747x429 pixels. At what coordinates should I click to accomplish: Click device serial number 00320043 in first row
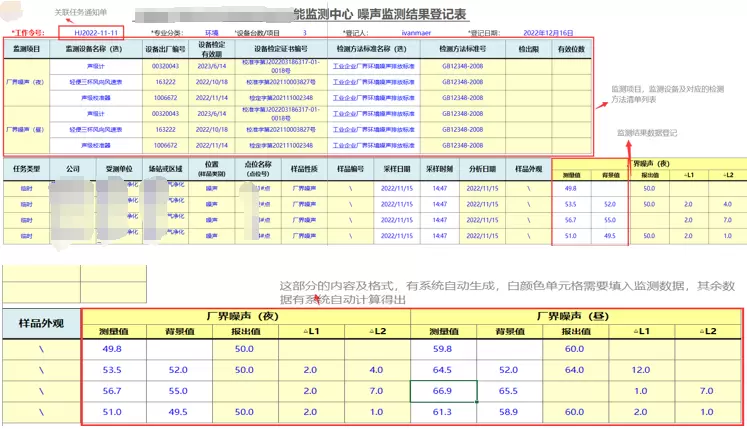coord(164,65)
